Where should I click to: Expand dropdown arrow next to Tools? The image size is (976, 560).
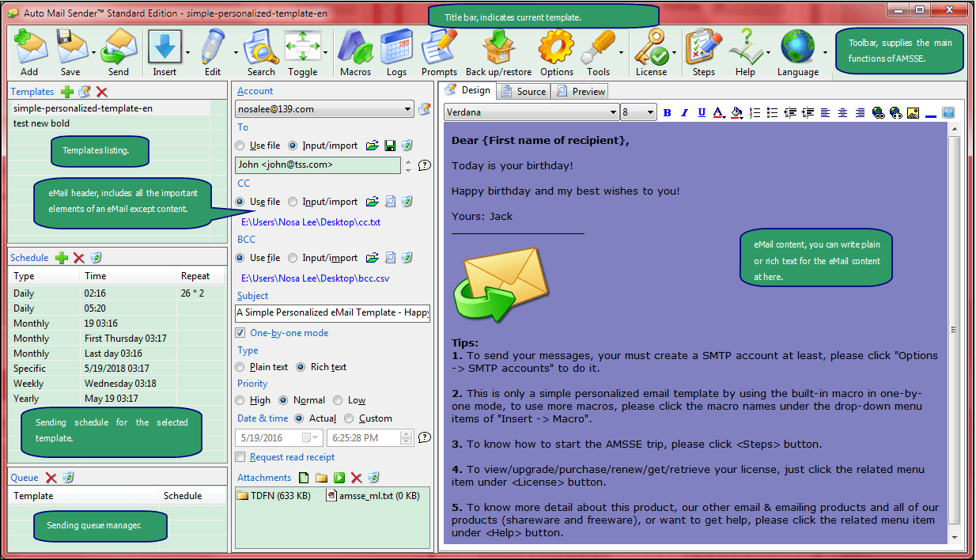[x=621, y=53]
